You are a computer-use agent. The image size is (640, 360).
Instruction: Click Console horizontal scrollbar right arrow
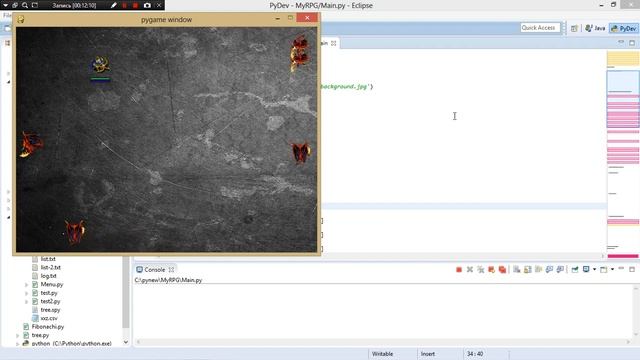coord(628,342)
